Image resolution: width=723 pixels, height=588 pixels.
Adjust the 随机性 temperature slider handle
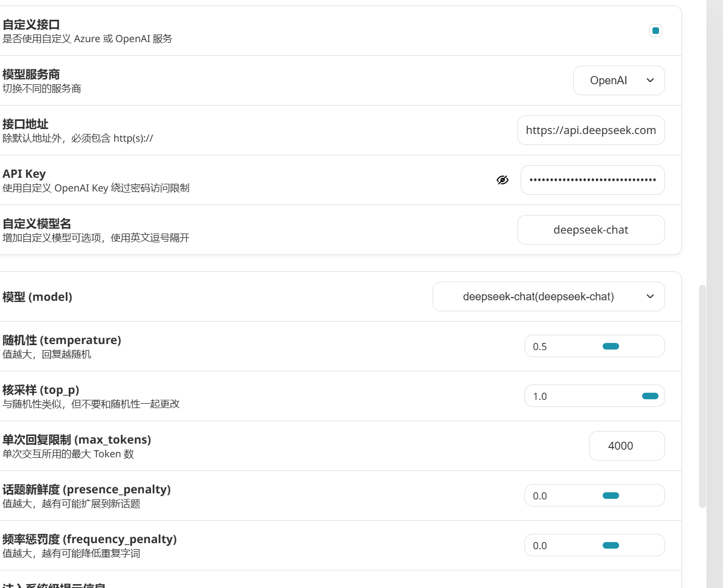(611, 346)
